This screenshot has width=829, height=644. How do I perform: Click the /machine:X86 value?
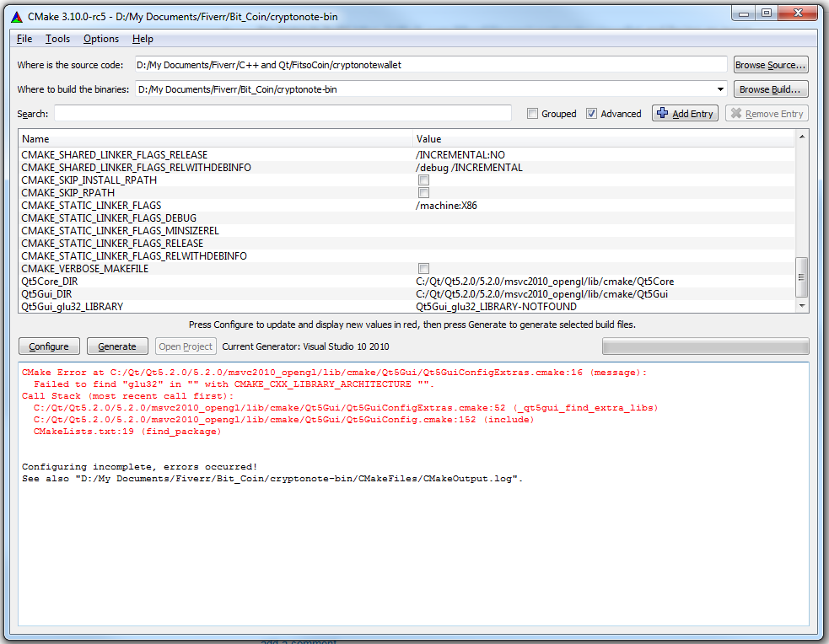coord(446,206)
